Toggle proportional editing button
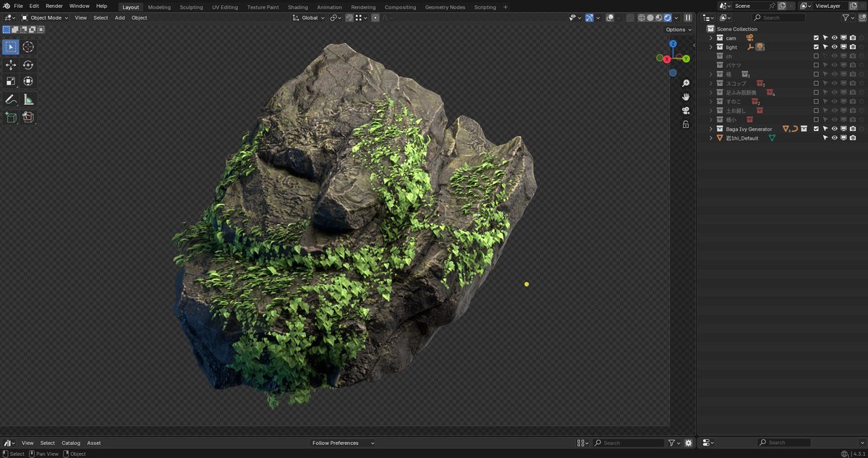The image size is (868, 458). pos(375,17)
